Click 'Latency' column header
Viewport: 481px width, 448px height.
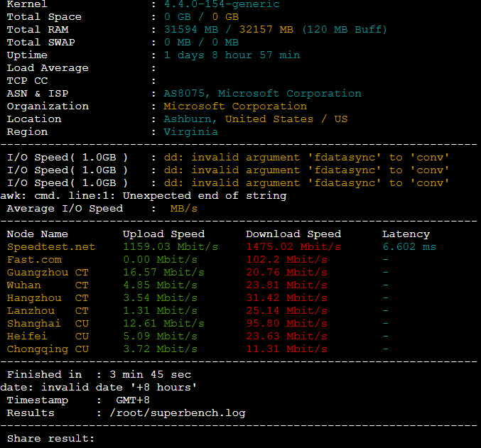[406, 234]
